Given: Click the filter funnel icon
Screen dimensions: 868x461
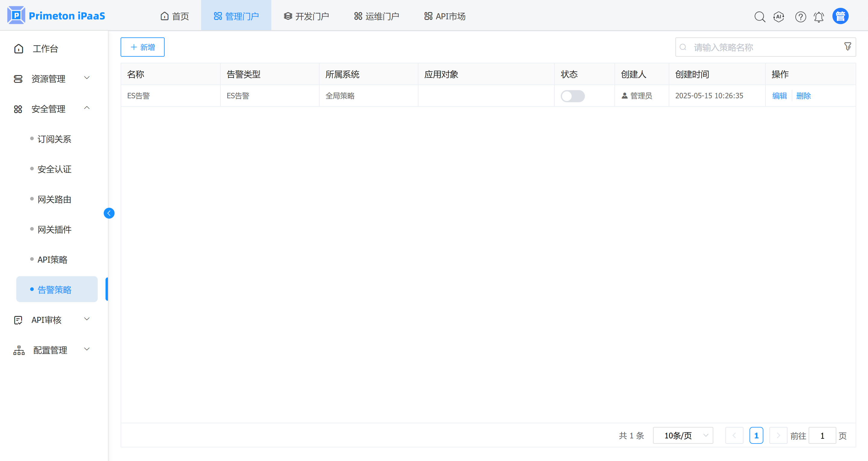Looking at the screenshot, I should (848, 46).
